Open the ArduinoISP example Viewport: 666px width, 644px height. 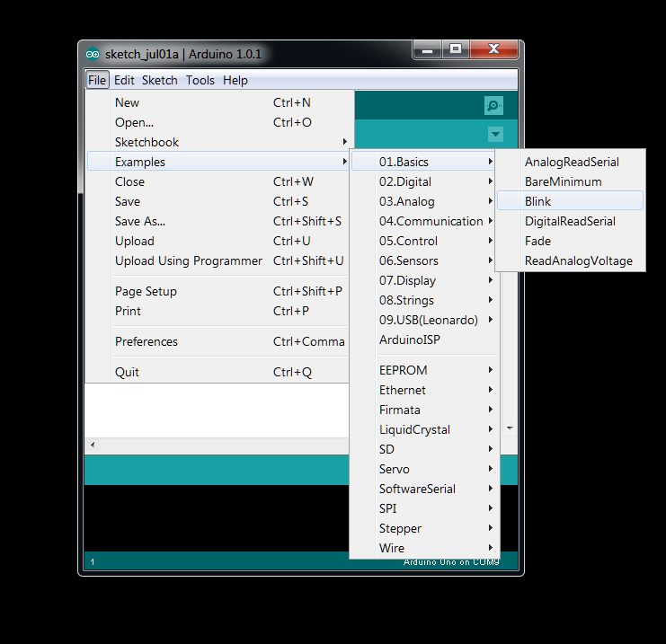(425, 340)
